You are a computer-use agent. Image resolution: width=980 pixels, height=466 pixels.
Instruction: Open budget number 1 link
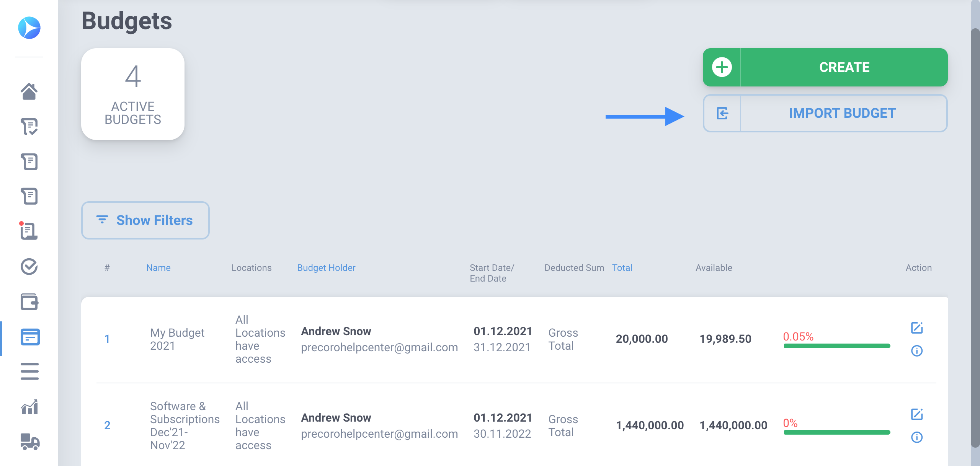(x=107, y=339)
